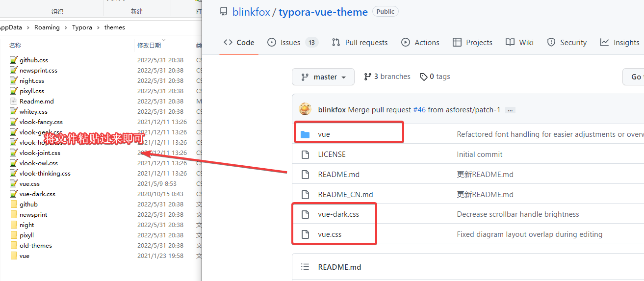Click the LICENSE file icon
Image resolution: width=644 pixels, height=281 pixels.
pos(305,154)
